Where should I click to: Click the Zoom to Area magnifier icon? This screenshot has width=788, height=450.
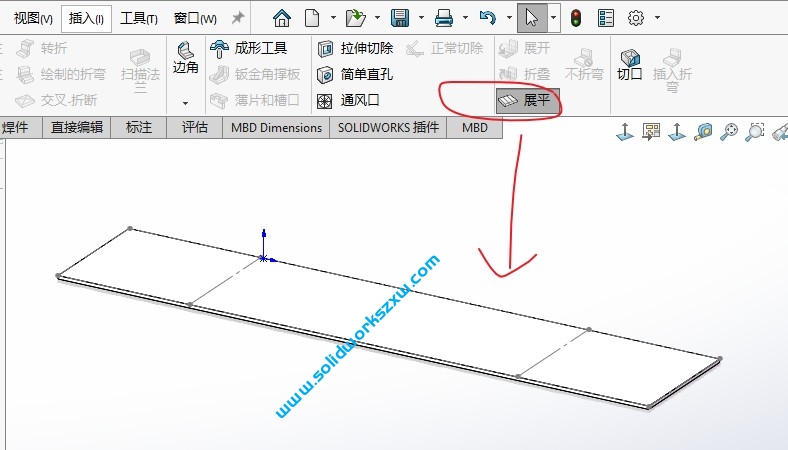(755, 132)
